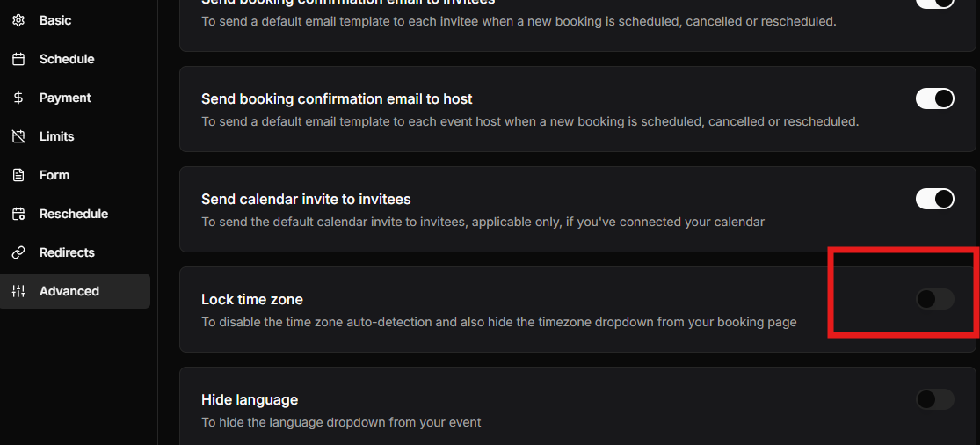
Task: Click the "Lock time zone" heading
Action: point(252,299)
